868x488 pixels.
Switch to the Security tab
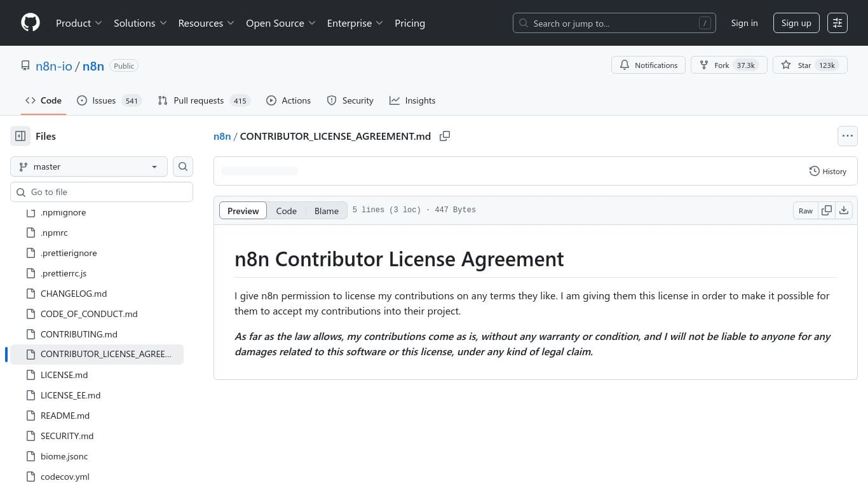[350, 100]
